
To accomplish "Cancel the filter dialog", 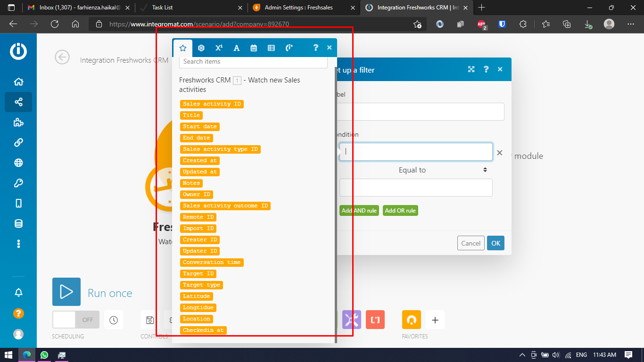I will coord(471,243).
